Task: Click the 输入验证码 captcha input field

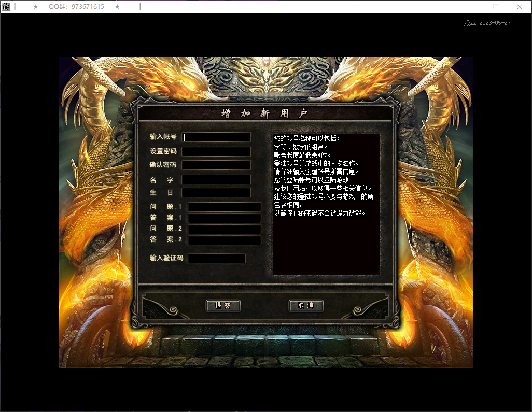Action: [x=217, y=259]
